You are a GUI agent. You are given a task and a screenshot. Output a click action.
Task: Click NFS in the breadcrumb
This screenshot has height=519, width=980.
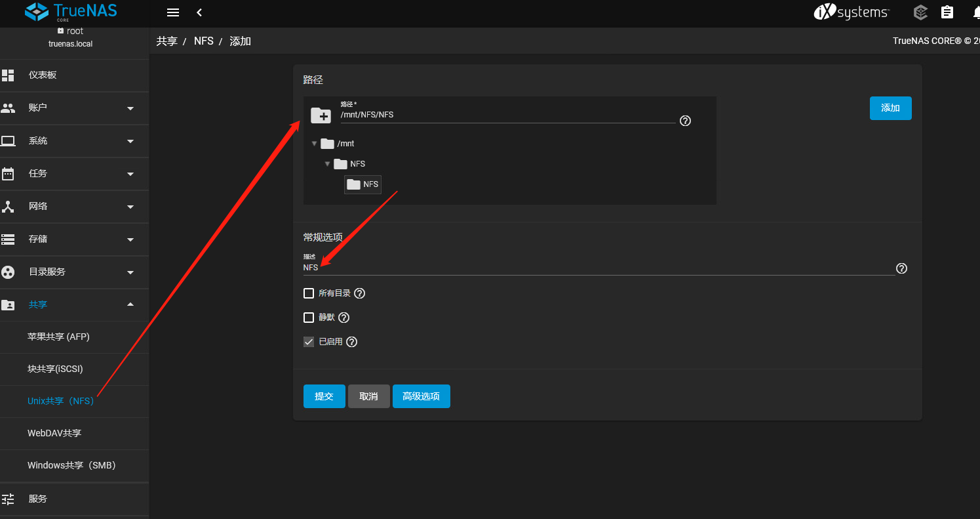204,41
